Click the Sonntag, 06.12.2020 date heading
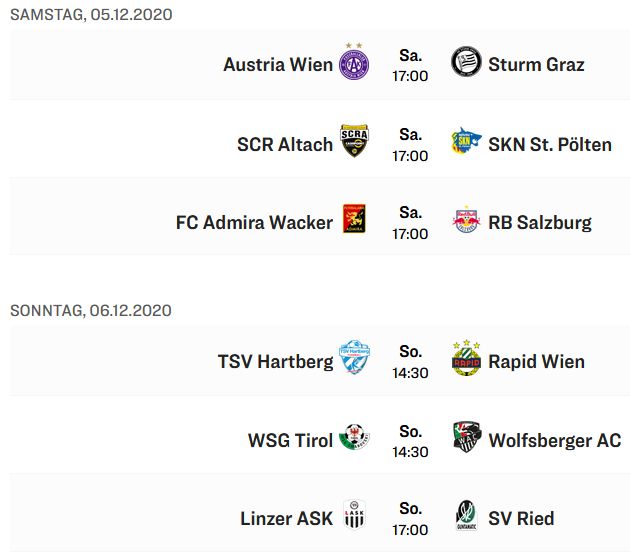630x557 pixels. (91, 311)
